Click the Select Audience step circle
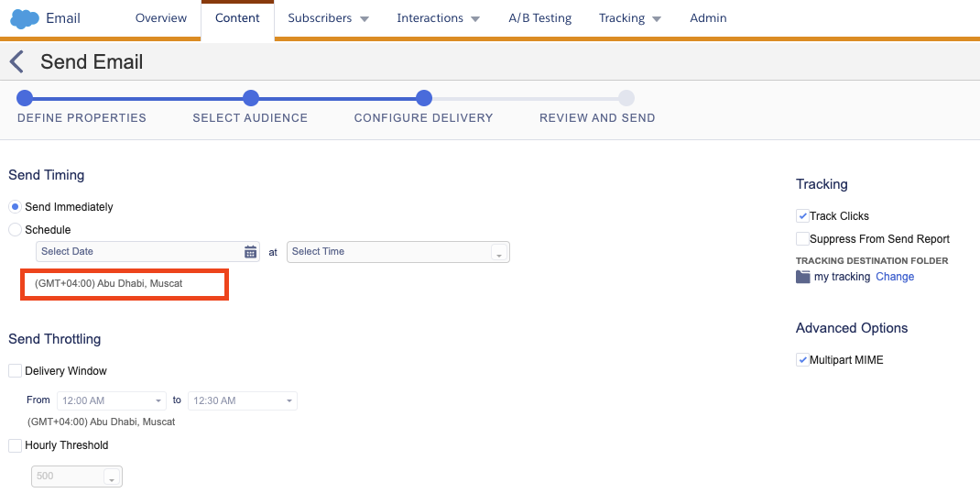The height and width of the screenshot is (504, 980). (x=251, y=98)
